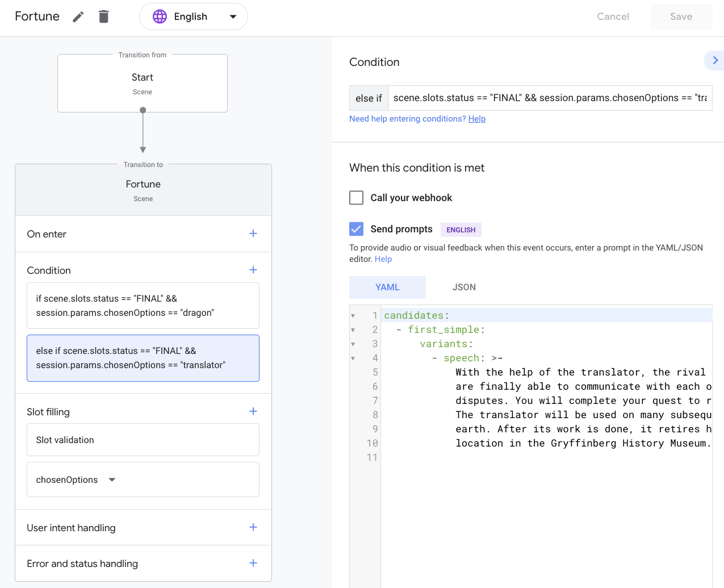Expand the chosenOptions slot dropdown

pos(112,480)
